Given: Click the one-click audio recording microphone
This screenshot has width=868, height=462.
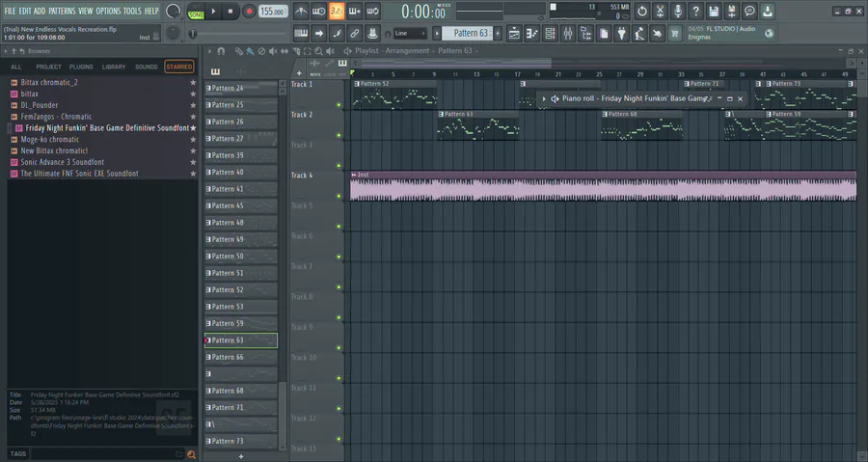Looking at the screenshot, I should pos(678,11).
